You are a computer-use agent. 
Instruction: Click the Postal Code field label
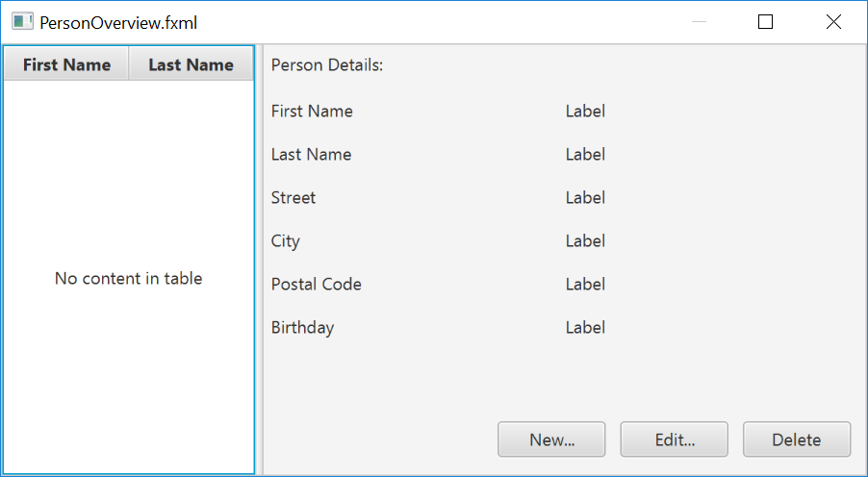click(317, 285)
